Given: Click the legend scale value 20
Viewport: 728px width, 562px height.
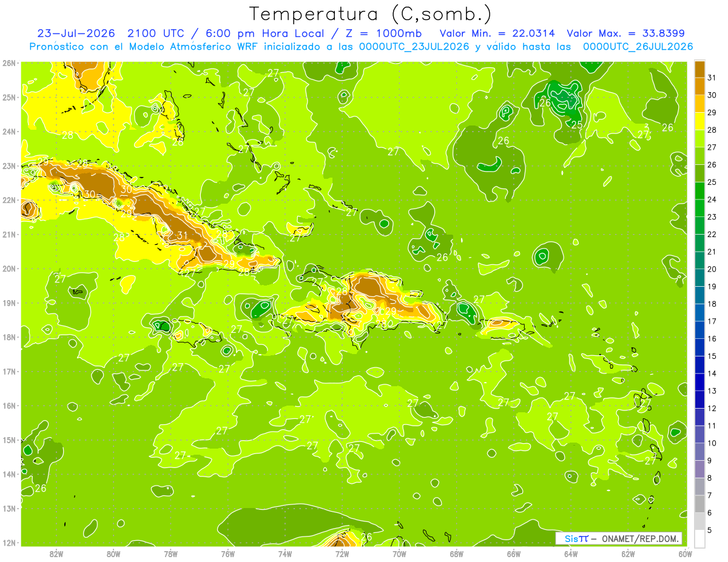Looking at the screenshot, I should click(x=712, y=269).
